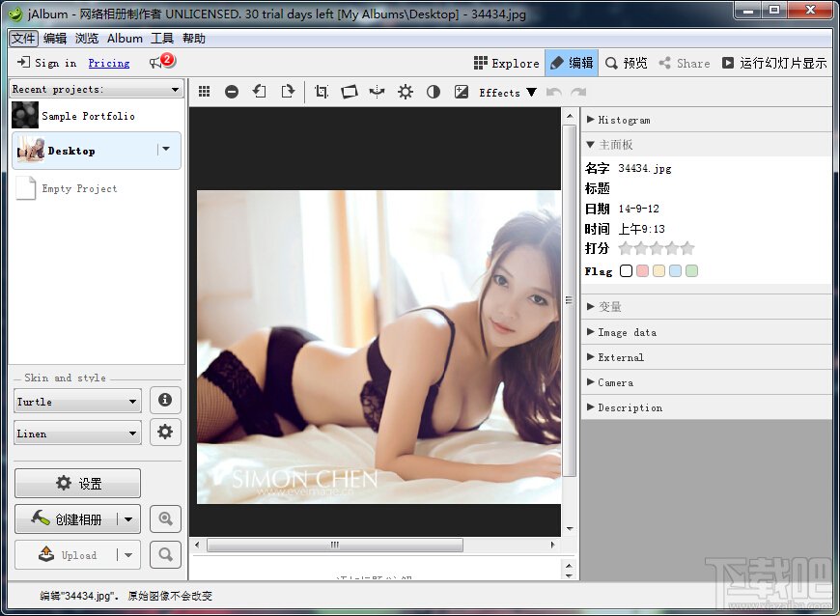Screen dimensions: 840x616
Task: Open the brightness adjustment tool
Action: [x=406, y=92]
